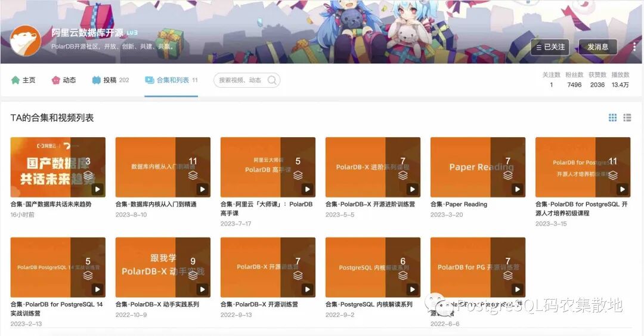Open title 合集·PolarDB-X 动手实践系列
644x336 pixels.
(x=157, y=304)
